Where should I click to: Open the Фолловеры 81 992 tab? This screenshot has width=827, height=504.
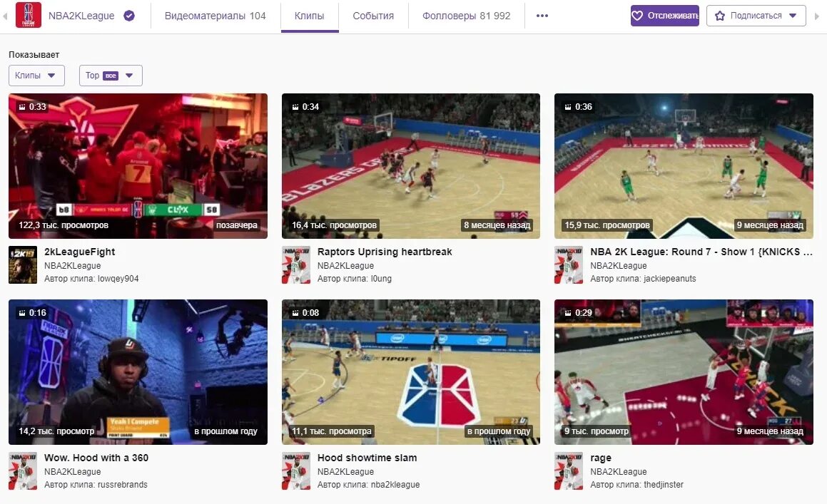click(x=466, y=16)
